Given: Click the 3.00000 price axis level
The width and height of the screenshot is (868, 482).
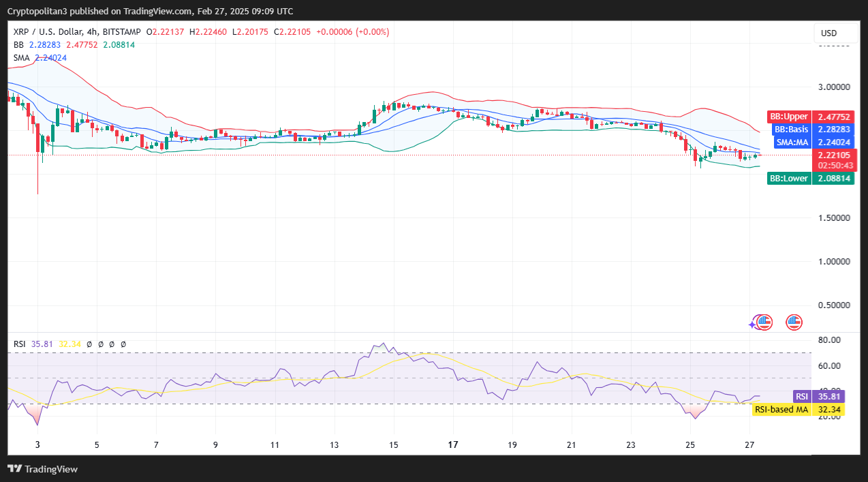Looking at the screenshot, I should (833, 87).
